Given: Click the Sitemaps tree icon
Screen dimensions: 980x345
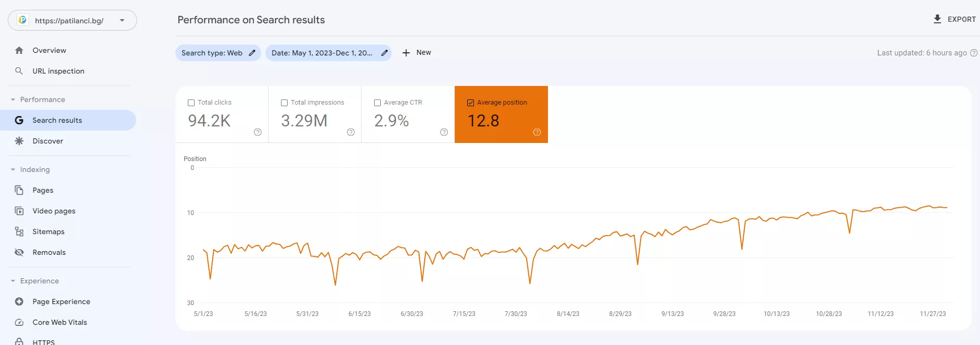Looking at the screenshot, I should point(19,232).
